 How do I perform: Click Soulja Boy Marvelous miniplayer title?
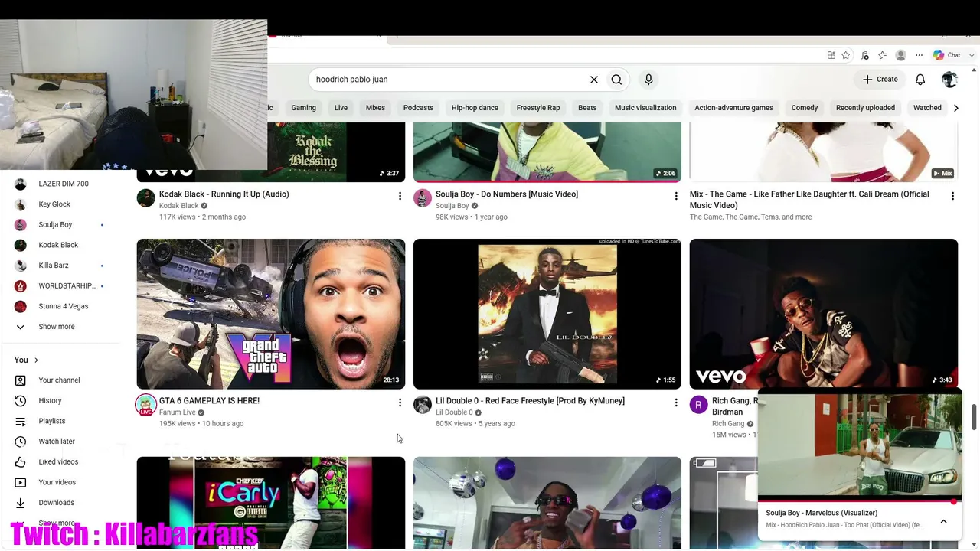[x=822, y=513]
